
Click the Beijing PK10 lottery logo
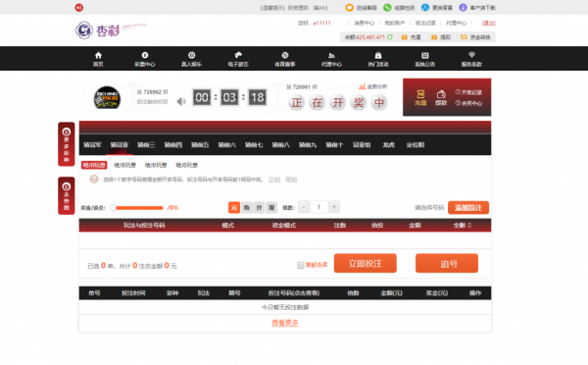107,98
